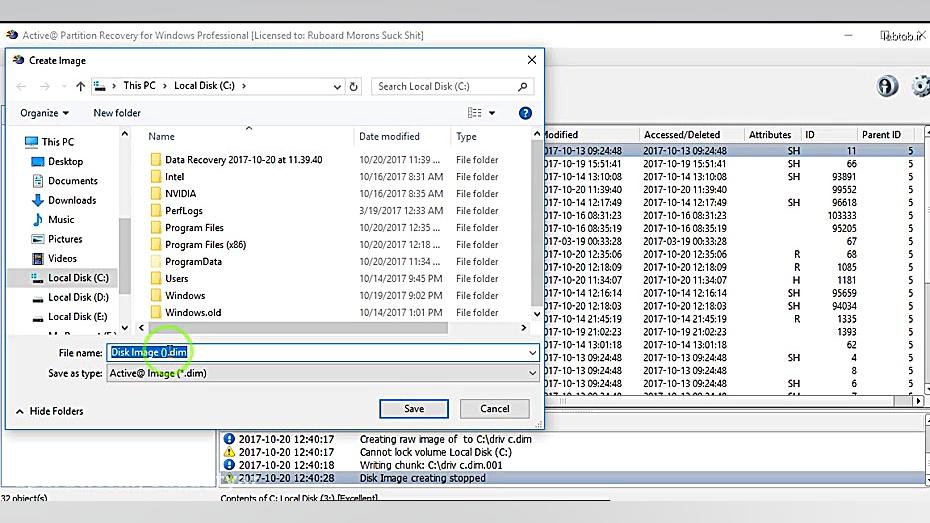
Task: Open the Save as type dropdown
Action: pyautogui.click(x=532, y=373)
